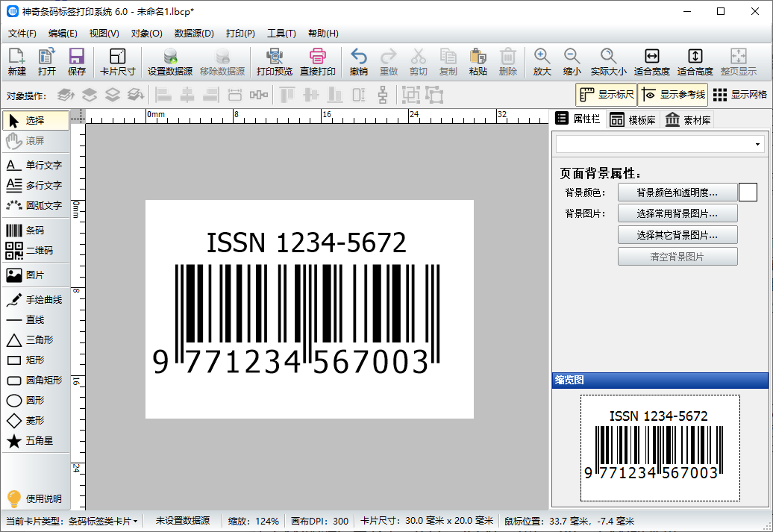Select the 三角形 triangle tool
Image resolution: width=773 pixels, height=532 pixels.
point(36,339)
